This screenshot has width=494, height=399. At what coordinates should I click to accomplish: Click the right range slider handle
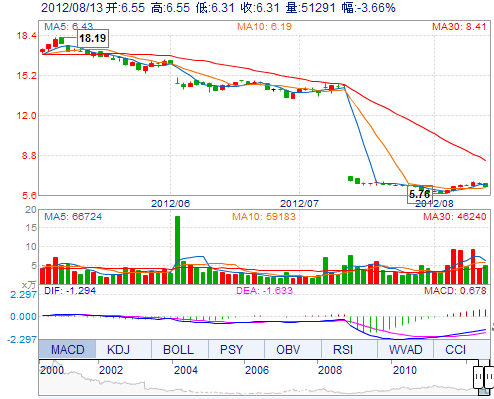click(x=489, y=377)
